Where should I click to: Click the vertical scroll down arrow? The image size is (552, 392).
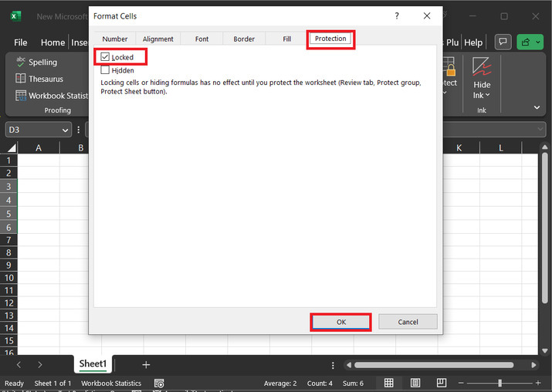544,350
